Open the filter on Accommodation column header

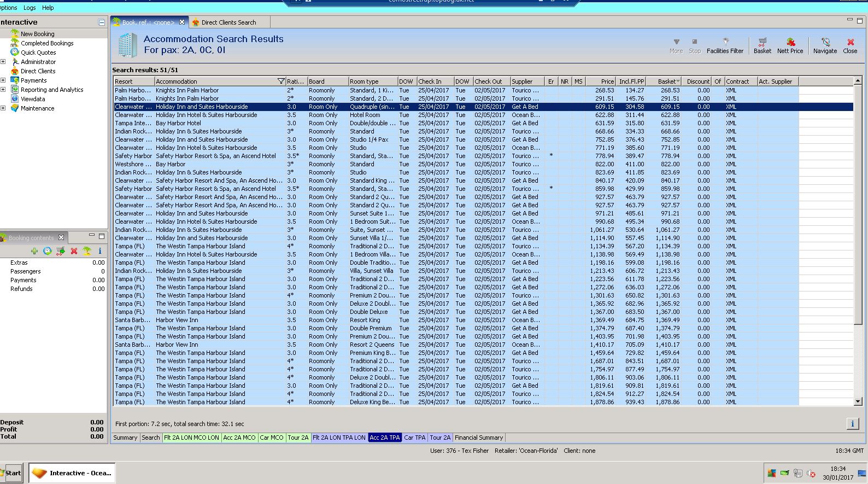pyautogui.click(x=281, y=81)
